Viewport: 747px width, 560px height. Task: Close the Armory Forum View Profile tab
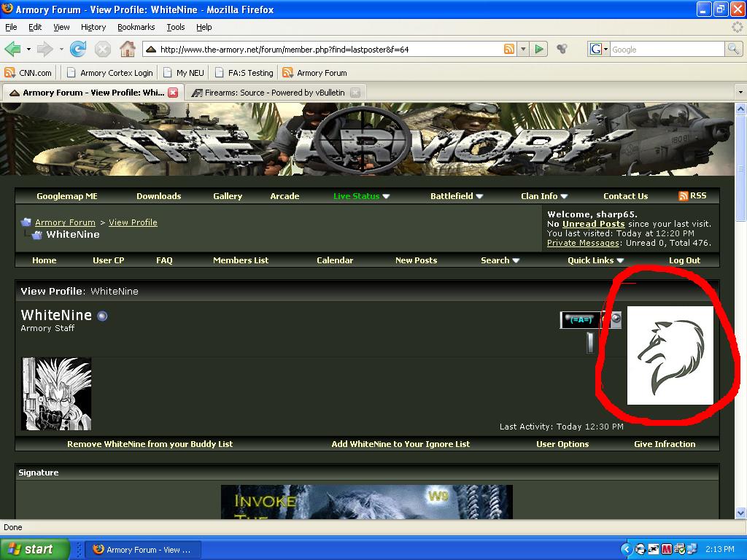pyautogui.click(x=173, y=93)
